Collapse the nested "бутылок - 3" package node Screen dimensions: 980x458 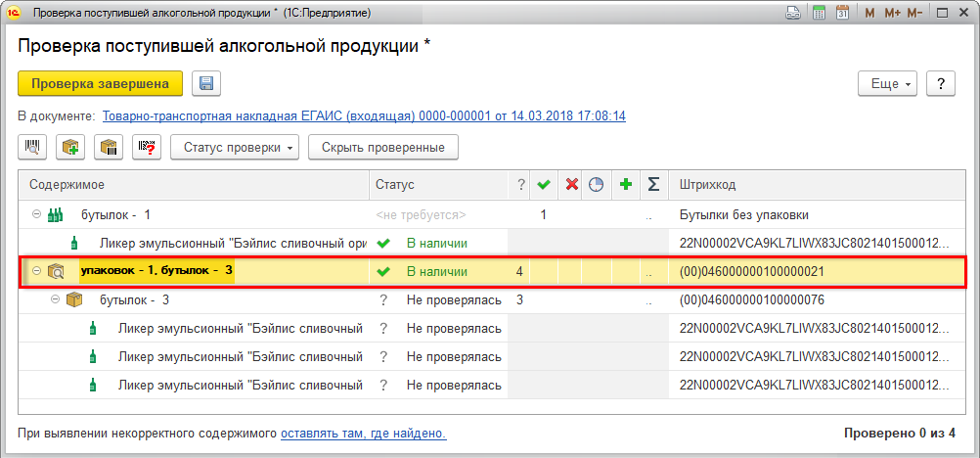[54, 300]
